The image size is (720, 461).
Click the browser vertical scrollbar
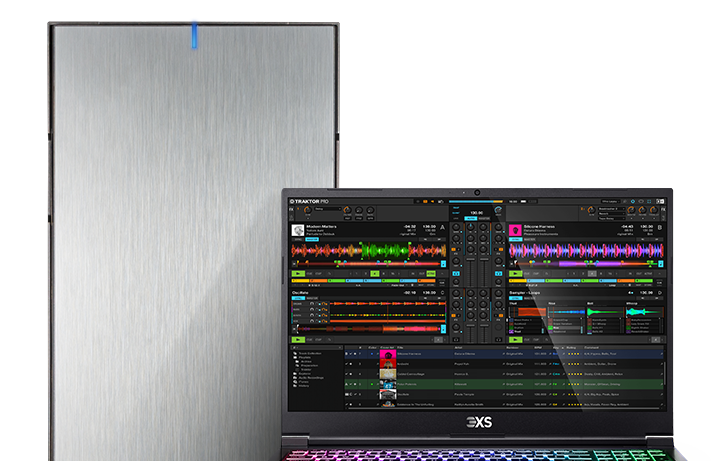point(665,373)
